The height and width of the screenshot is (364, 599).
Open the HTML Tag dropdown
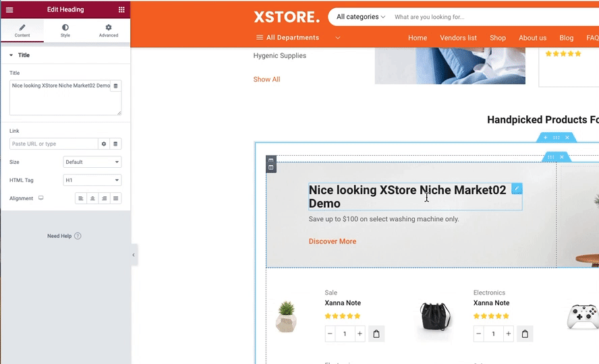pos(92,180)
